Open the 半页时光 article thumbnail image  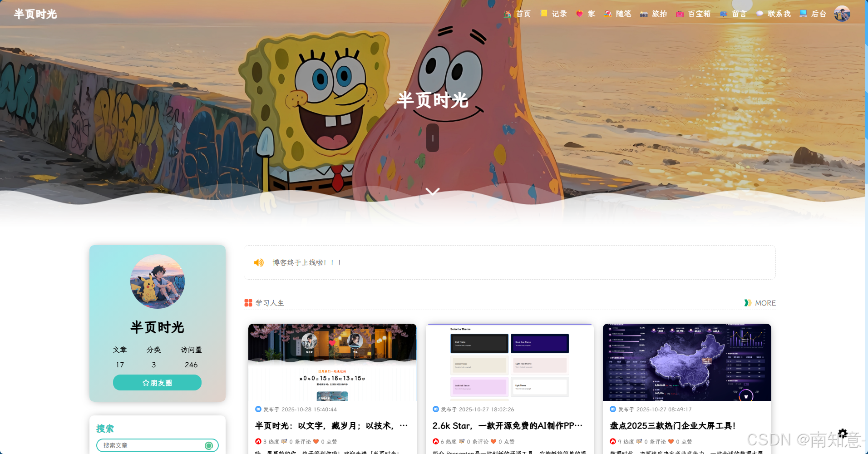(x=332, y=362)
